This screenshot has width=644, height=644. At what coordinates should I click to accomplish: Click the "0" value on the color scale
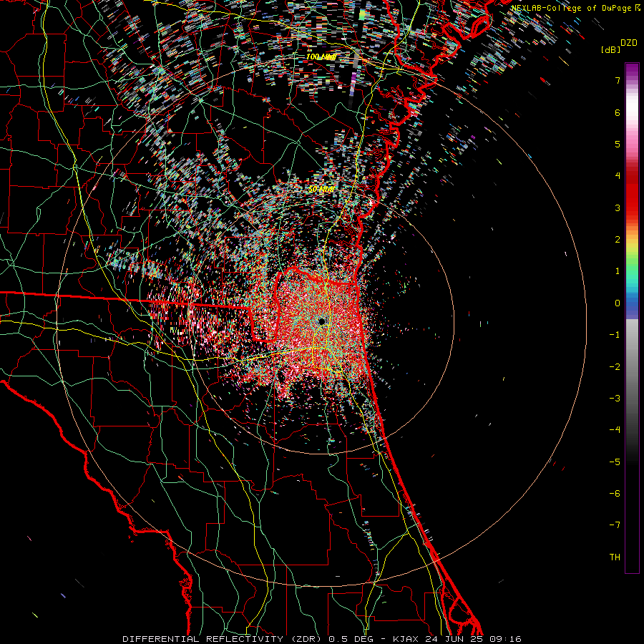(x=618, y=303)
